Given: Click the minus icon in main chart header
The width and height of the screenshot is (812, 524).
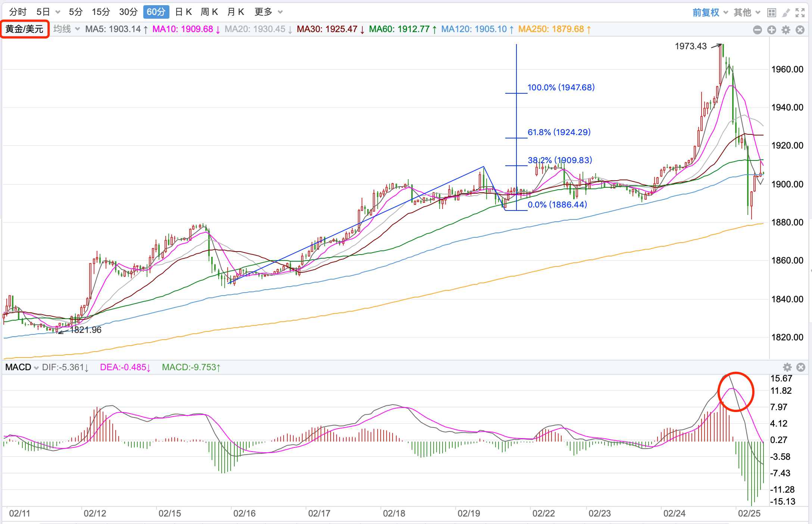Looking at the screenshot, I should click(758, 30).
